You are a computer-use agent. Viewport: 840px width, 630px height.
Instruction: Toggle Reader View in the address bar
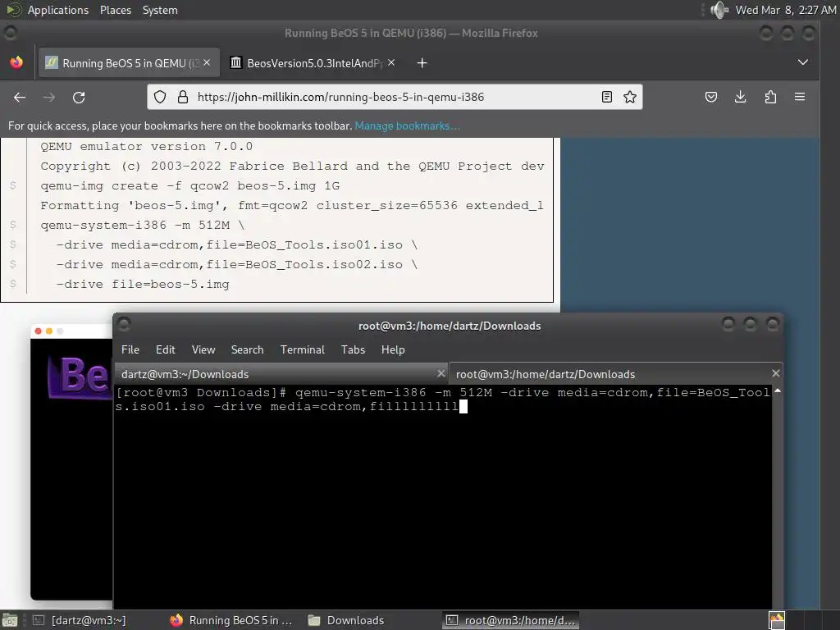pyautogui.click(x=606, y=97)
